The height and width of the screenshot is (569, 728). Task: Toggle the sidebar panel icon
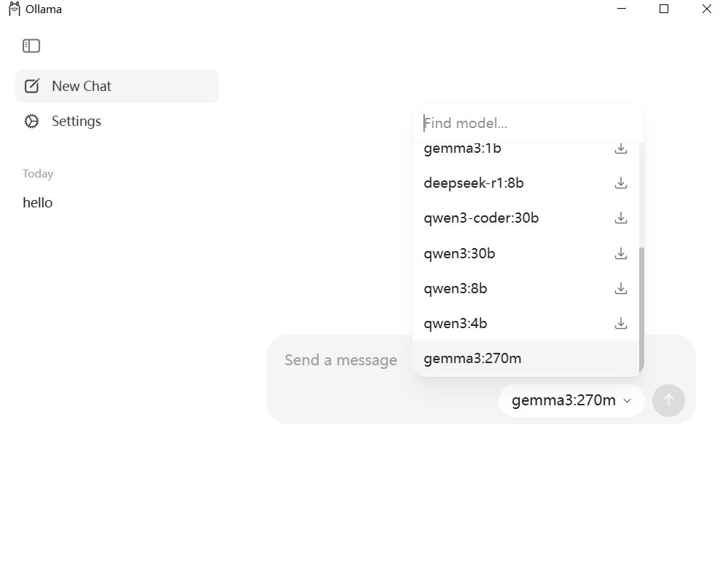coord(31,46)
